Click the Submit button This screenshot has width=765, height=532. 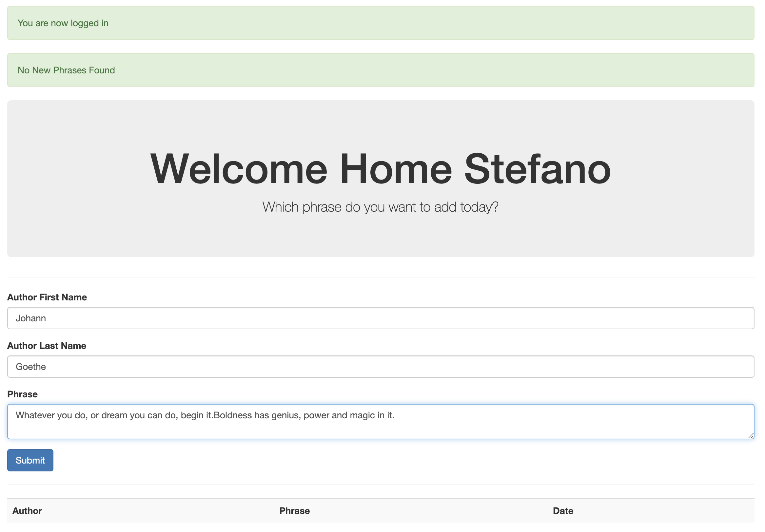pos(30,460)
